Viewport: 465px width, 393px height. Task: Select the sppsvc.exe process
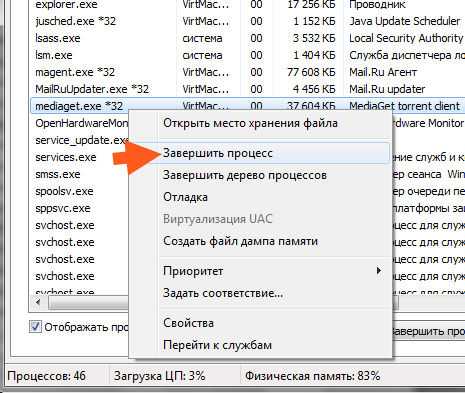pyautogui.click(x=63, y=208)
